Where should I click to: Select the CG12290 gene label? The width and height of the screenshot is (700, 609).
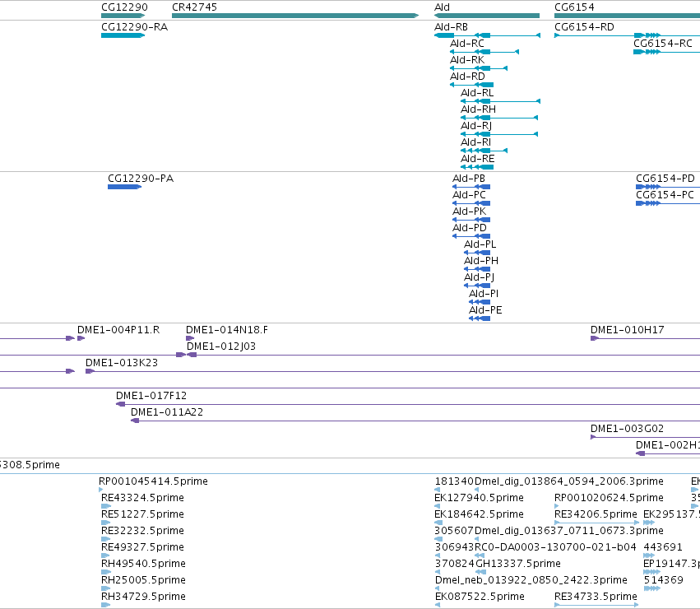pos(124,7)
